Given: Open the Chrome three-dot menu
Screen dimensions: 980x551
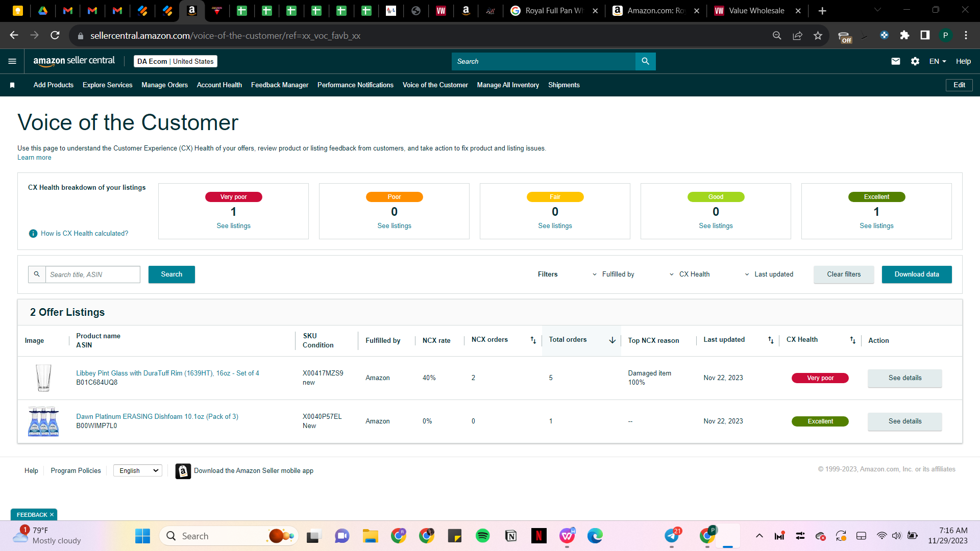Looking at the screenshot, I should [966, 35].
